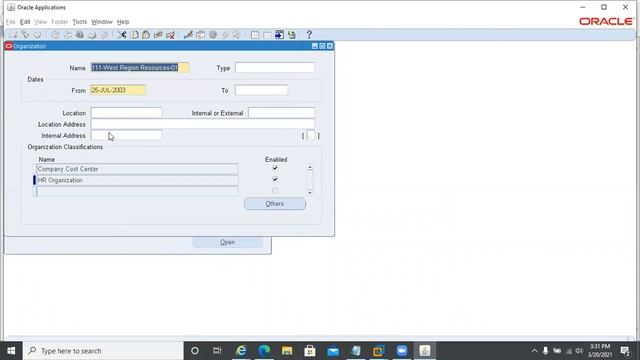Click the Location Address field
Screen dimensions: 640x360
202,124
